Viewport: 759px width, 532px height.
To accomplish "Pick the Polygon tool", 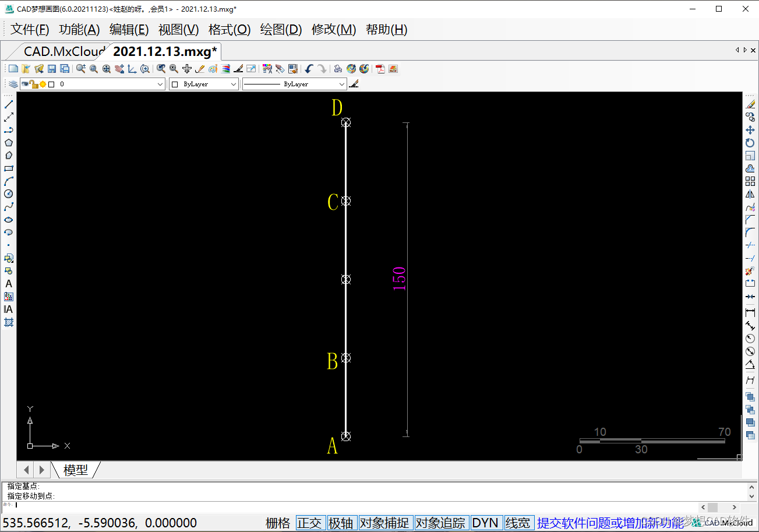I will point(9,143).
